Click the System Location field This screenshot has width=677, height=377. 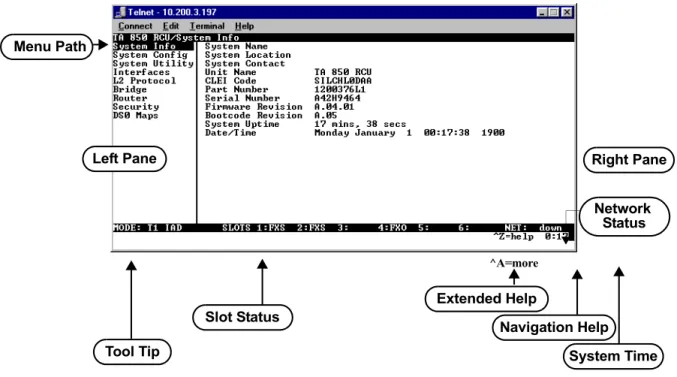click(248, 55)
